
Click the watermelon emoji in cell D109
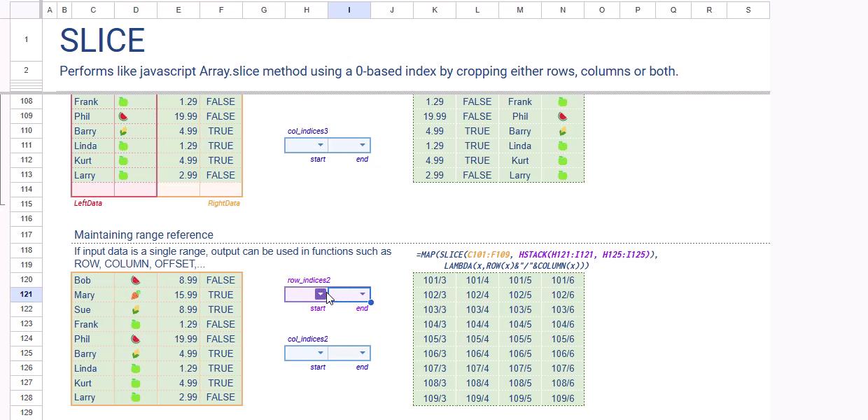[123, 116]
